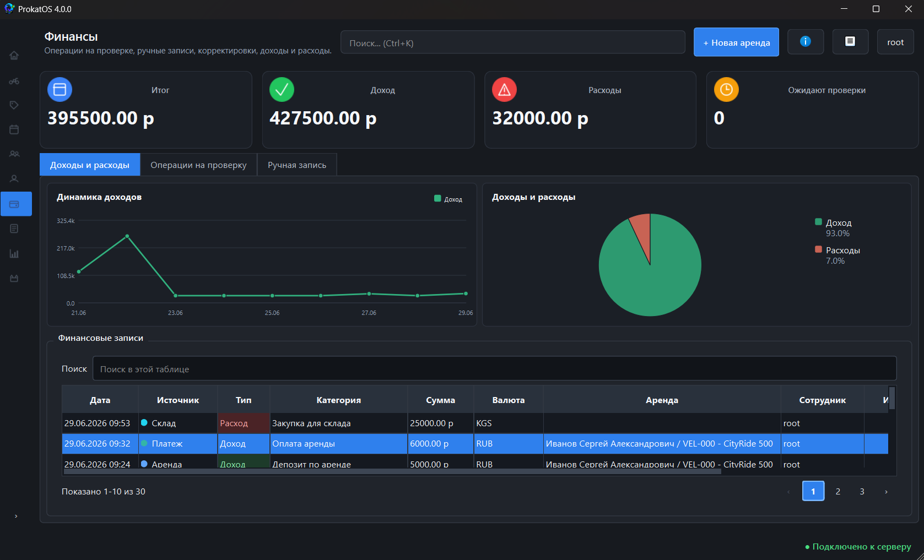The width and height of the screenshot is (924, 560).
Task: Click the Расход type cell
Action: [244, 423]
